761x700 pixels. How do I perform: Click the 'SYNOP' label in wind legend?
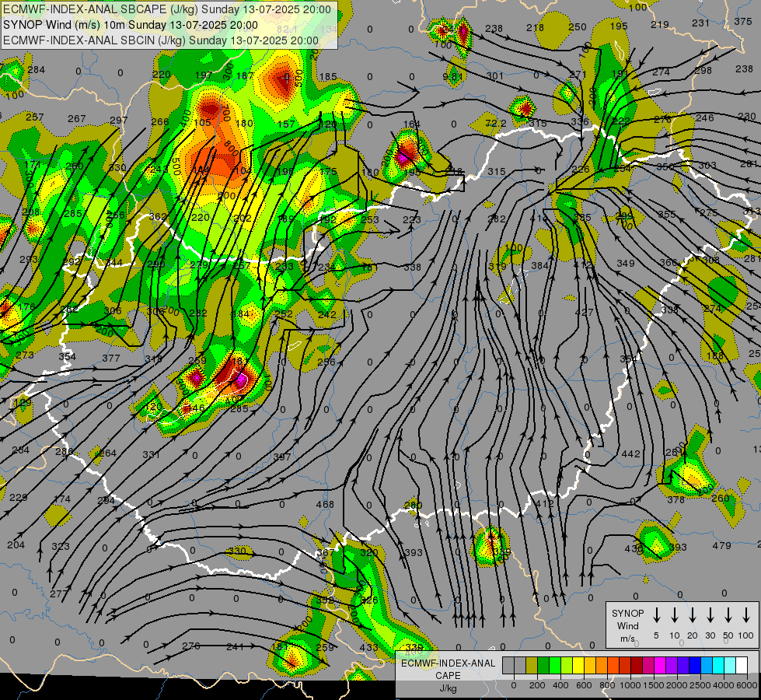pyautogui.click(x=627, y=613)
